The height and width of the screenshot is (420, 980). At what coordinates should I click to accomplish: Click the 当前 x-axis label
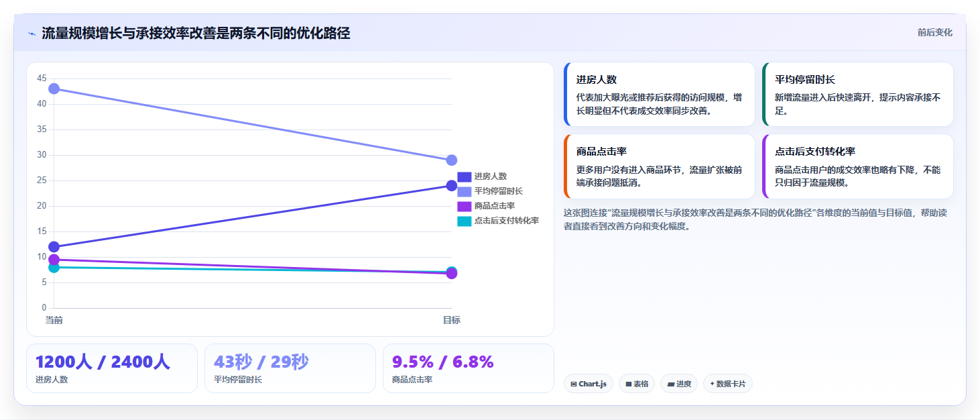pyautogui.click(x=54, y=320)
